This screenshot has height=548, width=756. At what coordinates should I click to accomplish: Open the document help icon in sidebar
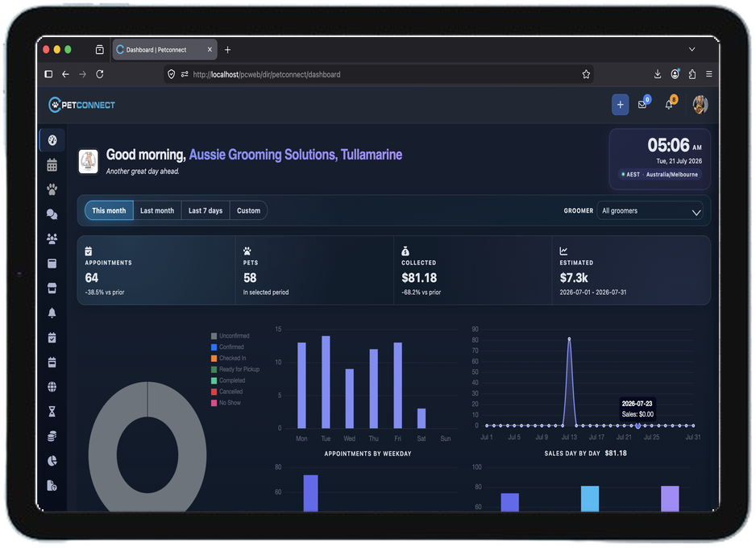(52, 485)
